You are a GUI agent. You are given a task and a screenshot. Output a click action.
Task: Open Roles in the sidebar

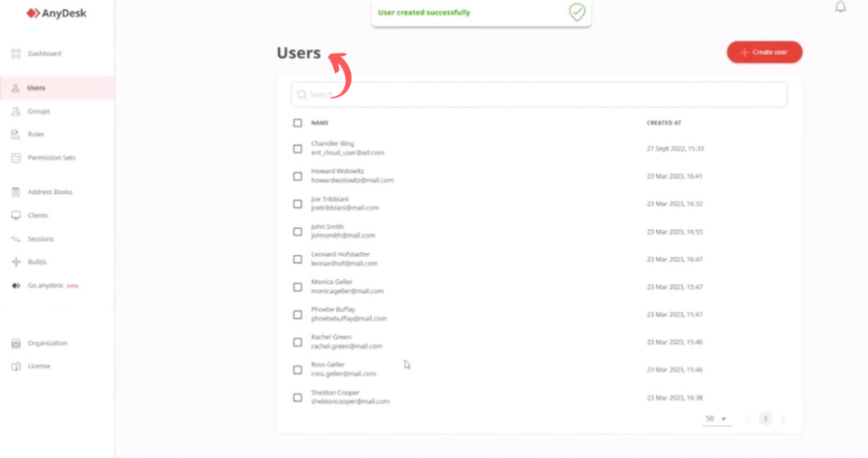[x=36, y=135]
